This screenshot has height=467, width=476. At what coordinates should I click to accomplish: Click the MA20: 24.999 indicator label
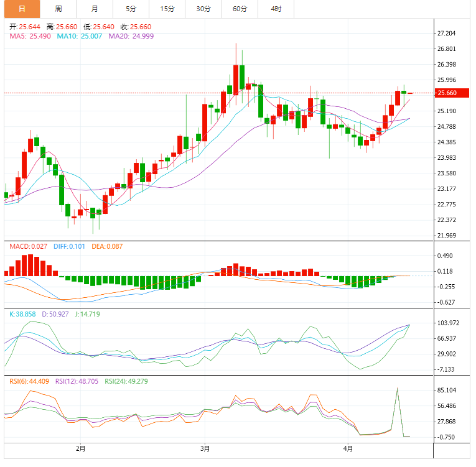pyautogui.click(x=131, y=36)
